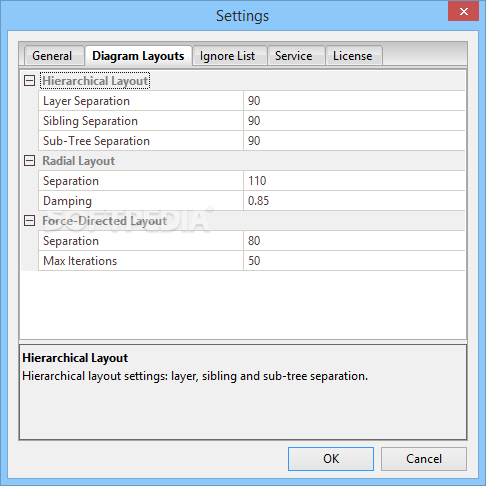The height and width of the screenshot is (486, 486).
Task: Edit the Max Iterations value 50
Action: [x=354, y=261]
